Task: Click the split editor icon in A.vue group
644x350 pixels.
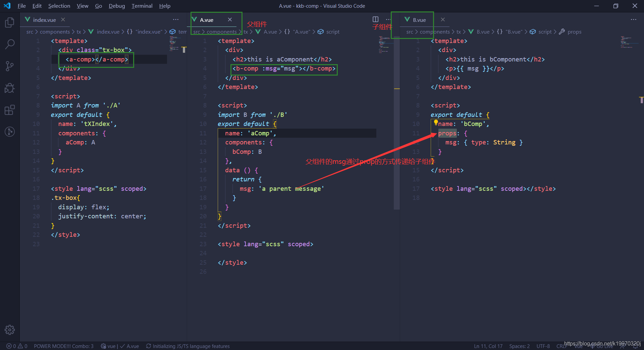Action: (x=375, y=19)
